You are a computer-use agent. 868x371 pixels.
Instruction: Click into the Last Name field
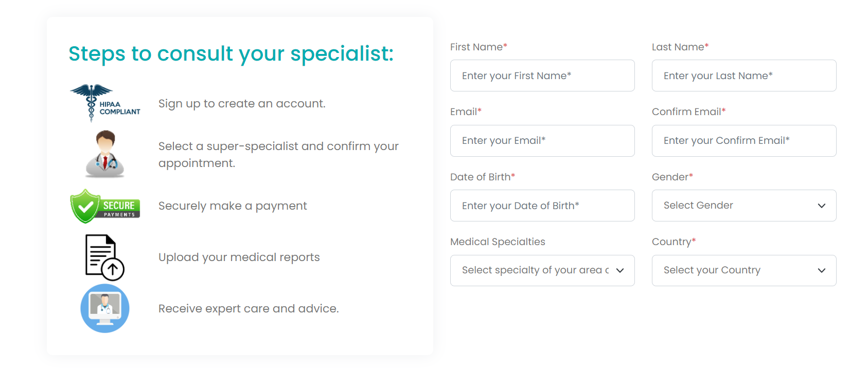point(744,76)
